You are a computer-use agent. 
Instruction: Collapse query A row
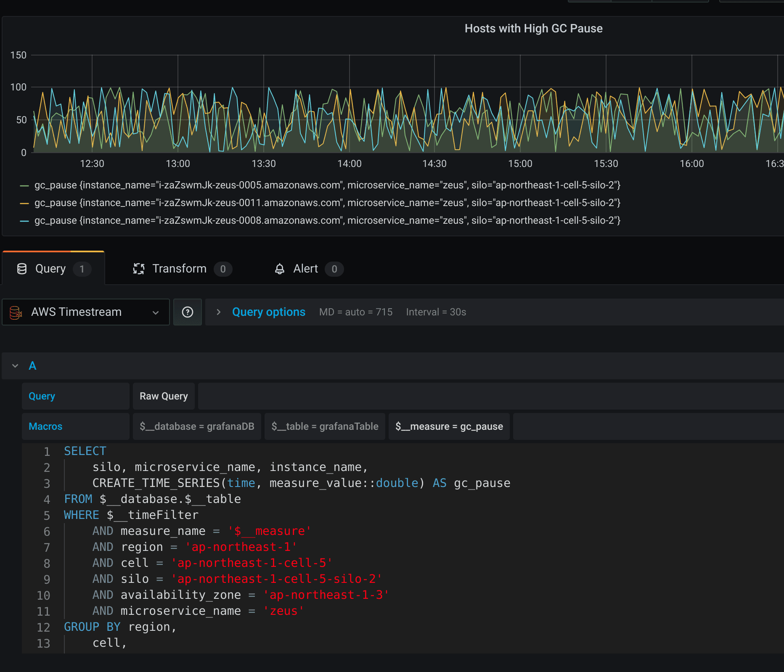coord(15,366)
